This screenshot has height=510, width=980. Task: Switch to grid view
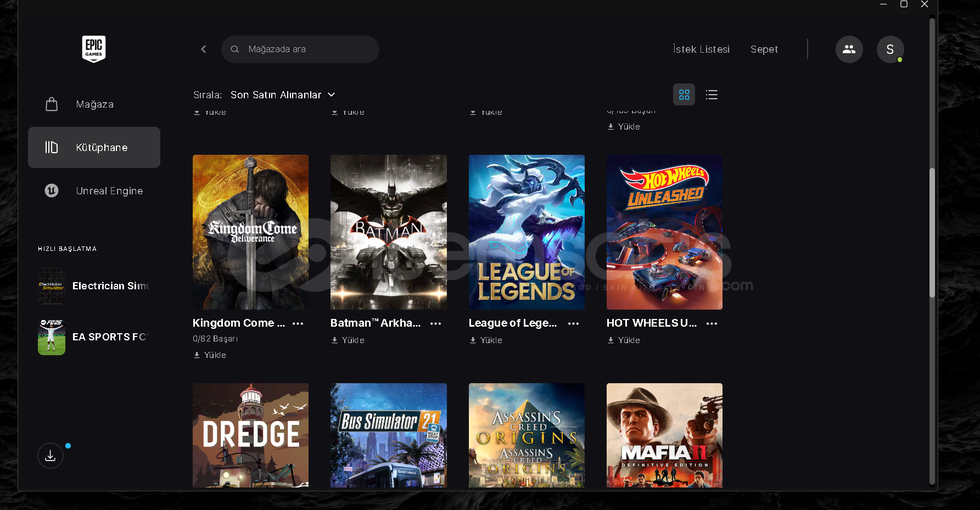click(x=684, y=94)
